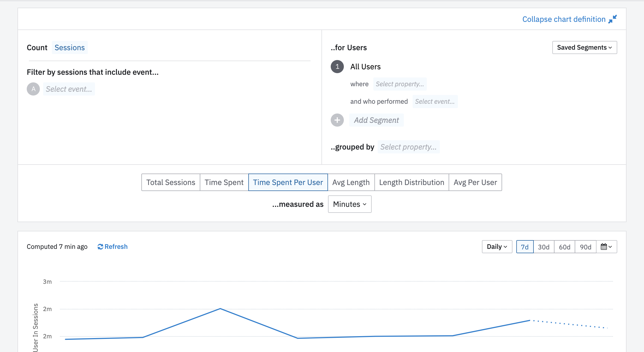Open the Saved Segments dropdown
The width and height of the screenshot is (644, 352).
pyautogui.click(x=585, y=47)
